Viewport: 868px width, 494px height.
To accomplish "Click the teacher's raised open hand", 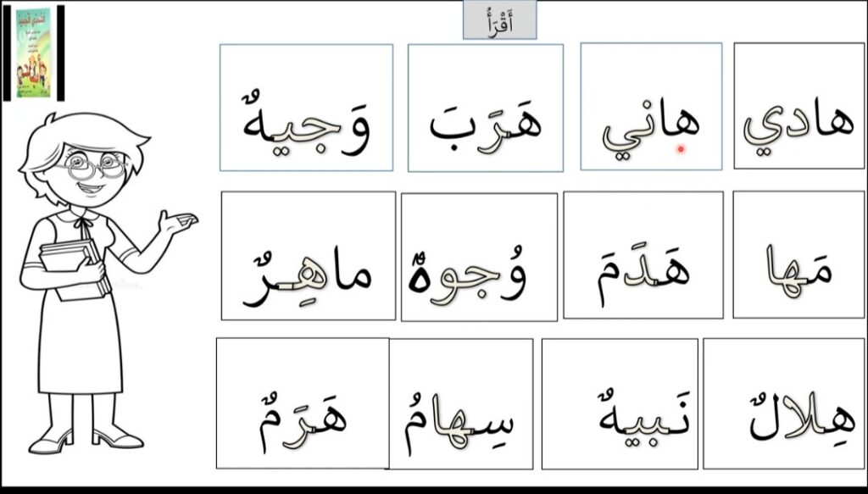I will click(x=178, y=223).
